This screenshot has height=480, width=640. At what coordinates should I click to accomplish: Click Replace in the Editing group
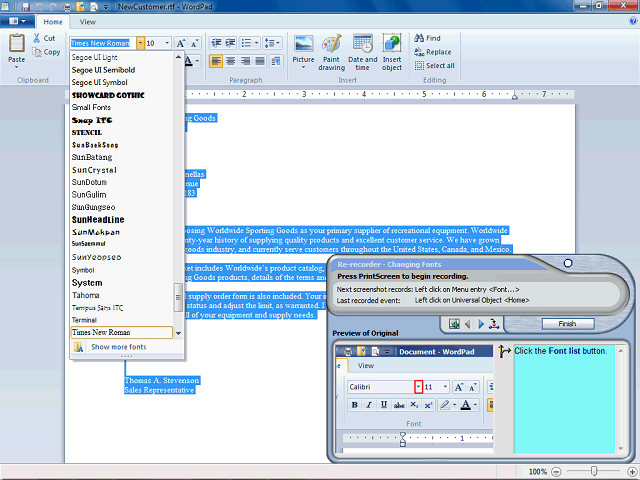(433, 52)
